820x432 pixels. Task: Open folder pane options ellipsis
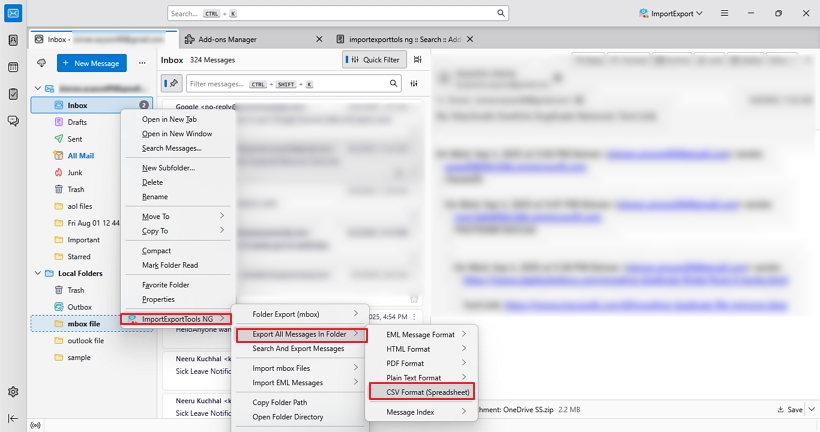click(x=142, y=63)
